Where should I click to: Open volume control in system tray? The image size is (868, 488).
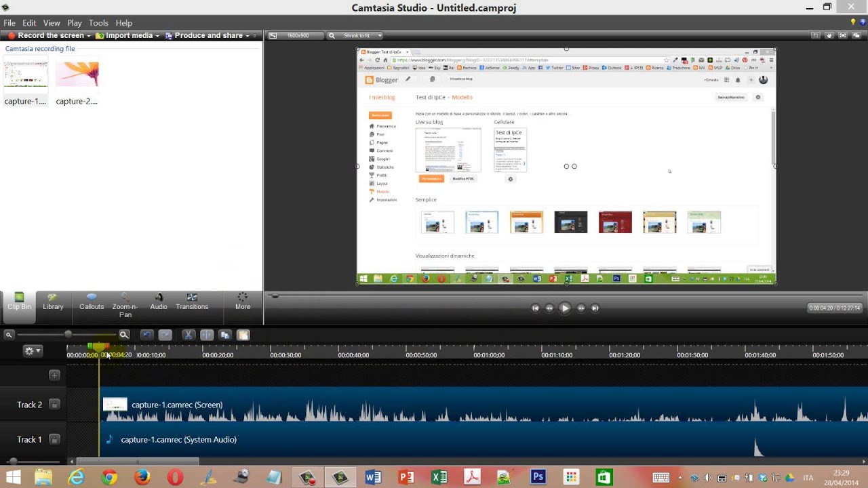click(x=708, y=478)
